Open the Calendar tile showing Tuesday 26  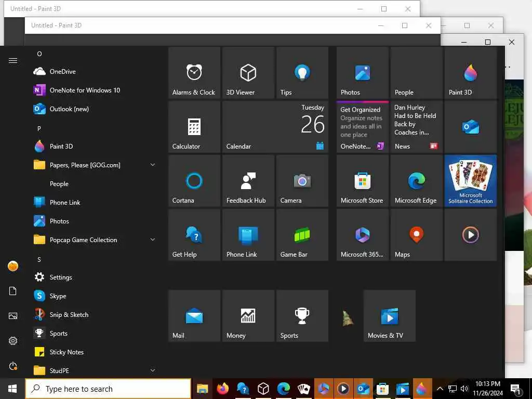click(275, 127)
